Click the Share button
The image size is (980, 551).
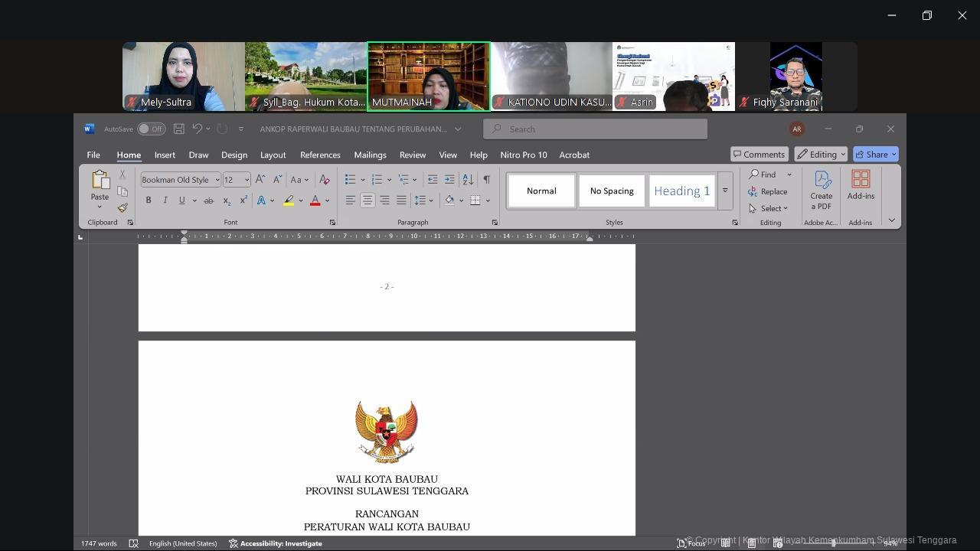coord(873,155)
